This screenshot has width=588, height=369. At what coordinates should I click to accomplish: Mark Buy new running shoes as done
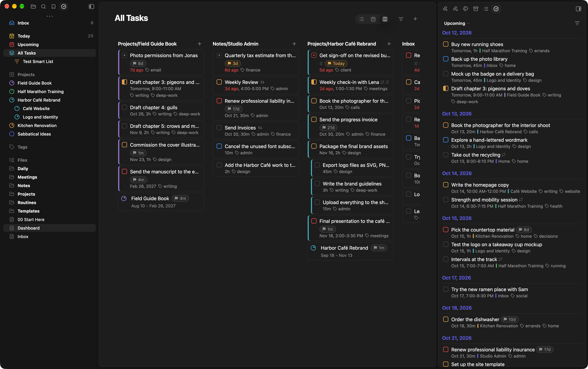click(x=446, y=44)
